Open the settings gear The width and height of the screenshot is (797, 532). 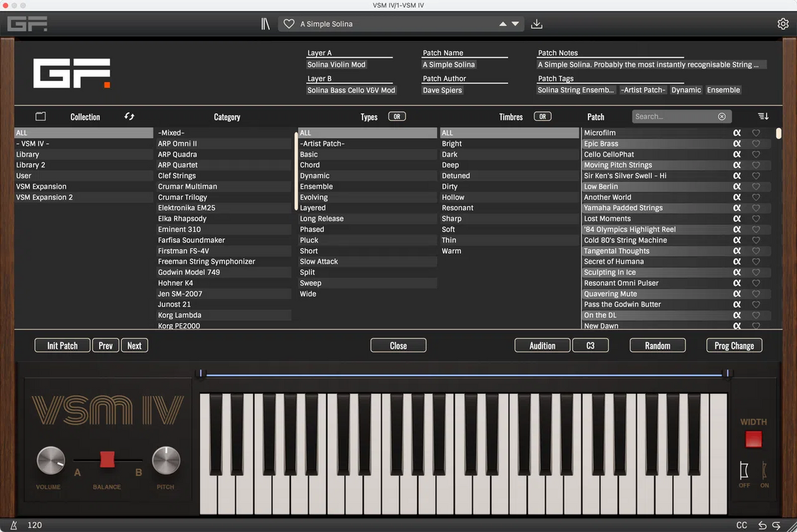click(x=782, y=23)
